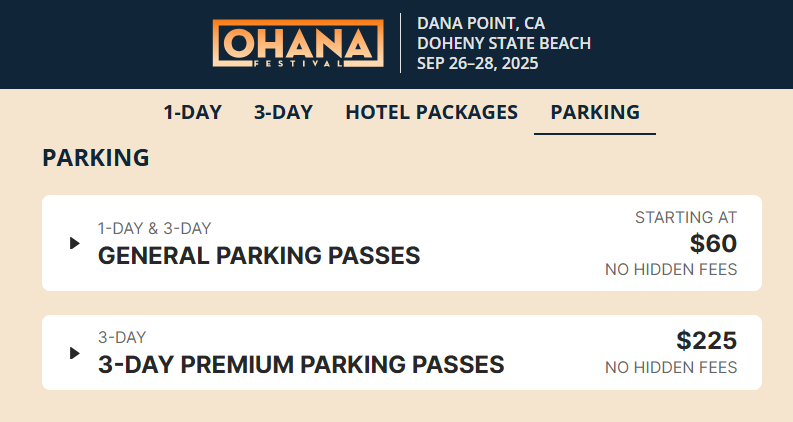Click the $225 premium parking price
This screenshot has height=422, width=793.
click(x=707, y=341)
